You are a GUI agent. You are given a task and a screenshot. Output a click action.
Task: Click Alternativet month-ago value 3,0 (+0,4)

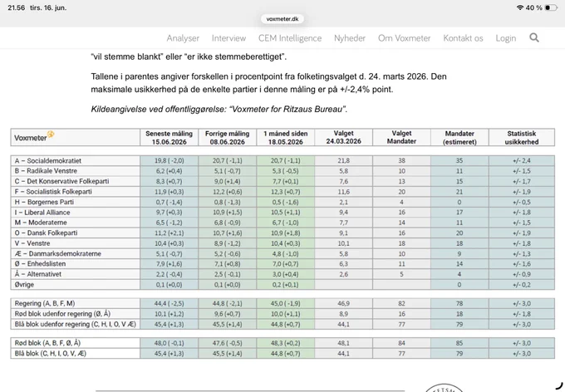285,275
